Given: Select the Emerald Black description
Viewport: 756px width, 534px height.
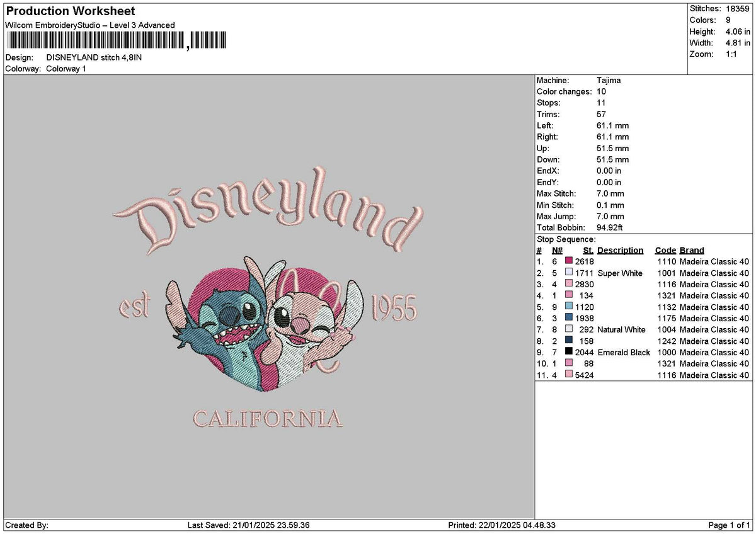Looking at the screenshot, I should tap(624, 352).
